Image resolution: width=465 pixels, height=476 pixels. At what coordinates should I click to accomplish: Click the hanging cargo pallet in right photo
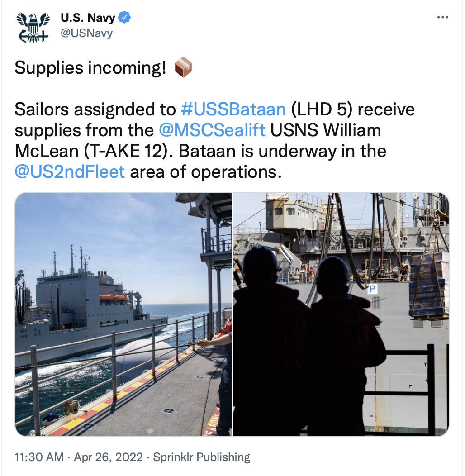(x=428, y=286)
